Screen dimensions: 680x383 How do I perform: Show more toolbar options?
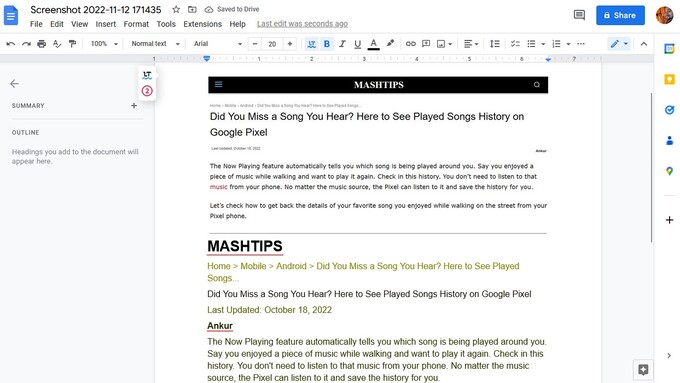[581, 44]
